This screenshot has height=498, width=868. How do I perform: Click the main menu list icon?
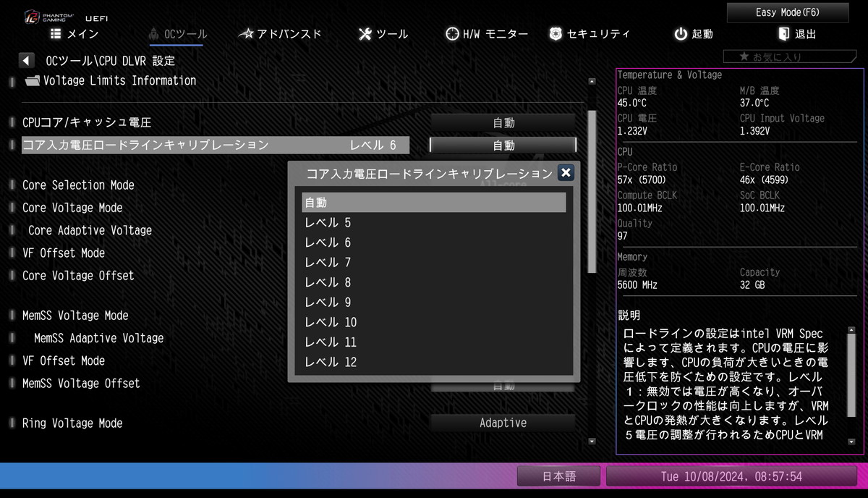tap(56, 33)
